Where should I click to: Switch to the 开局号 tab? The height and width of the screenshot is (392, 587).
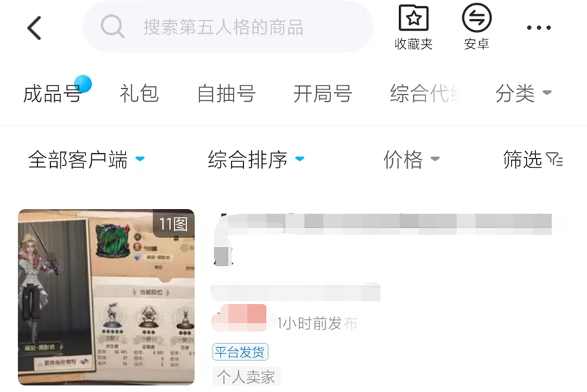[323, 93]
